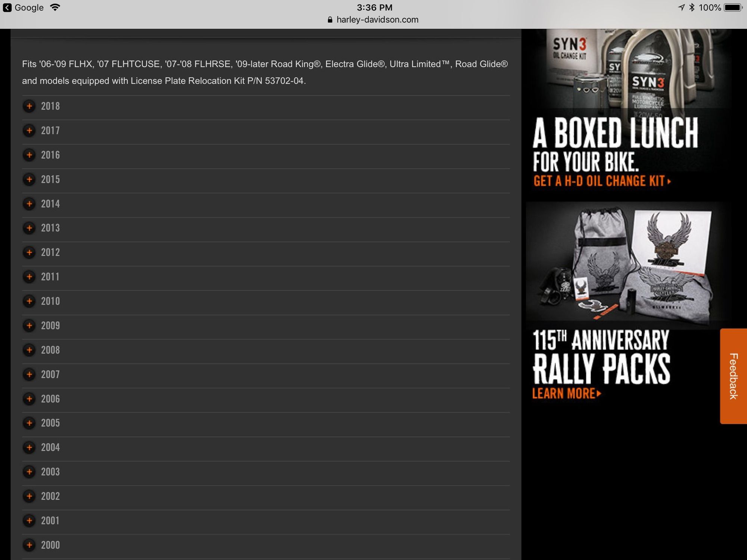Click the plus icon next to 2018
Image resolution: width=747 pixels, height=560 pixels.
[29, 106]
